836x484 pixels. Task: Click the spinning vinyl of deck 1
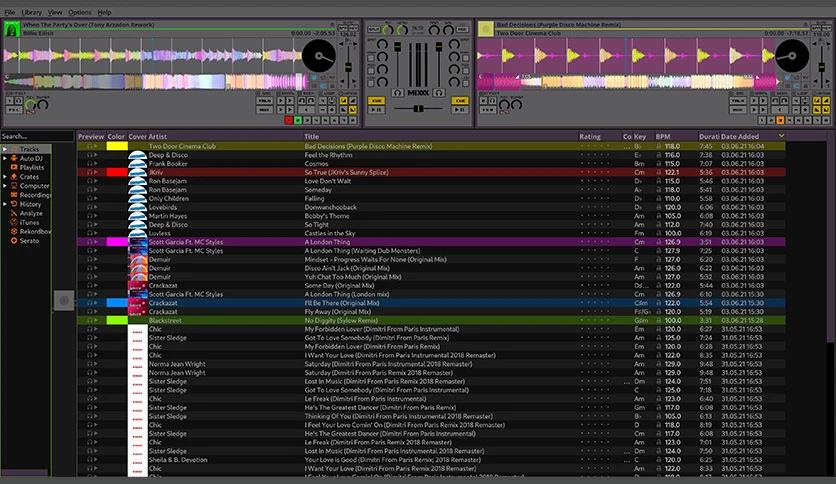pyautogui.click(x=319, y=55)
